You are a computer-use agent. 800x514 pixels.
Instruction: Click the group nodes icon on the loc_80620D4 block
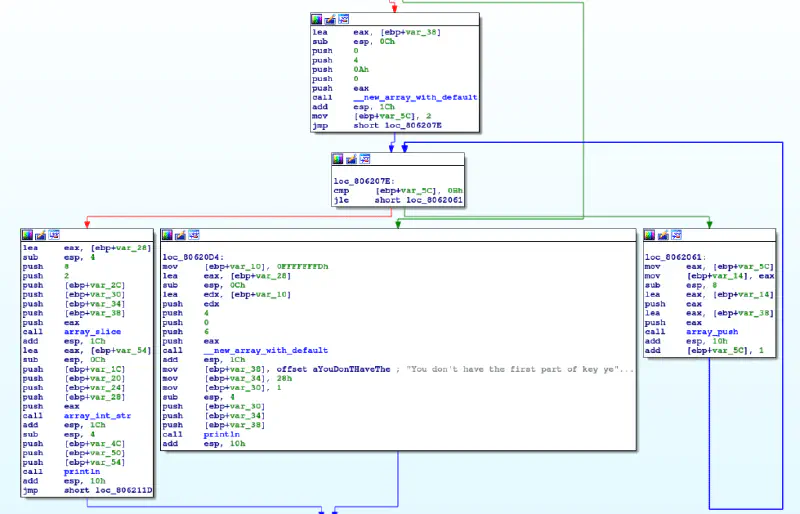[193, 235]
